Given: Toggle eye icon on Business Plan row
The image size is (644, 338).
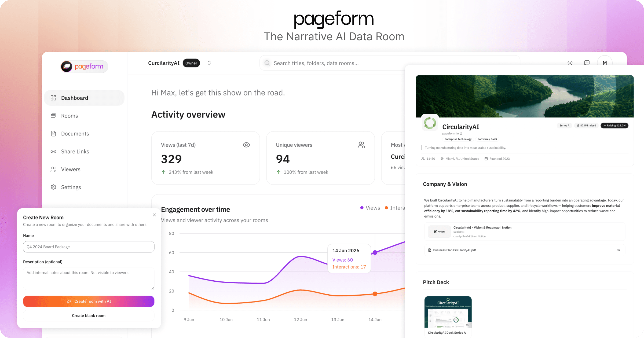Looking at the screenshot, I should click(618, 250).
